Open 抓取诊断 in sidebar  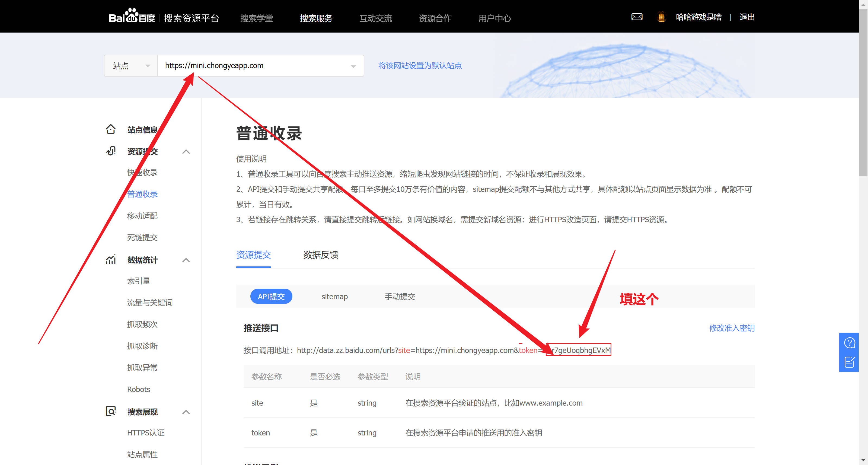pyautogui.click(x=142, y=346)
